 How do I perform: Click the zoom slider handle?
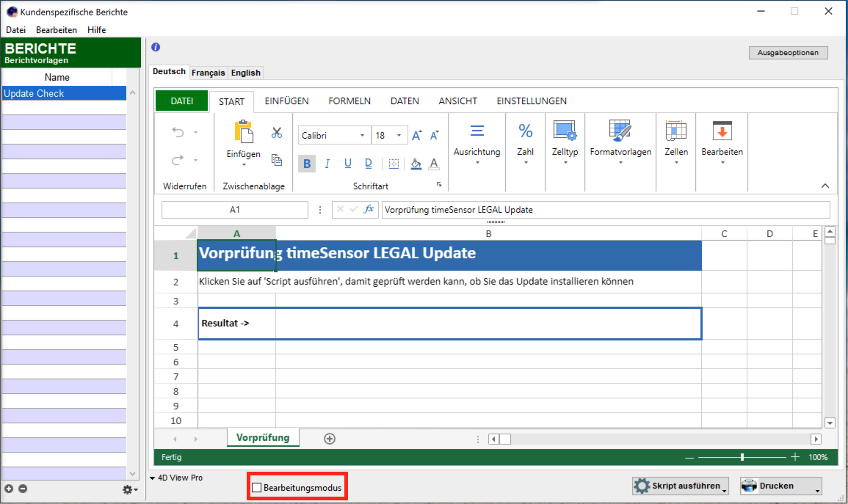pyautogui.click(x=742, y=457)
